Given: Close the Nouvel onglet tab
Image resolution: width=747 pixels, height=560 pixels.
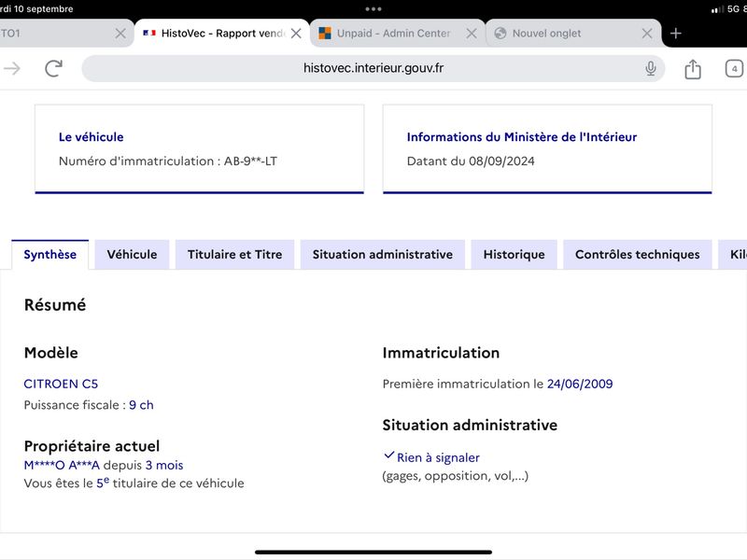Looking at the screenshot, I should click(647, 34).
